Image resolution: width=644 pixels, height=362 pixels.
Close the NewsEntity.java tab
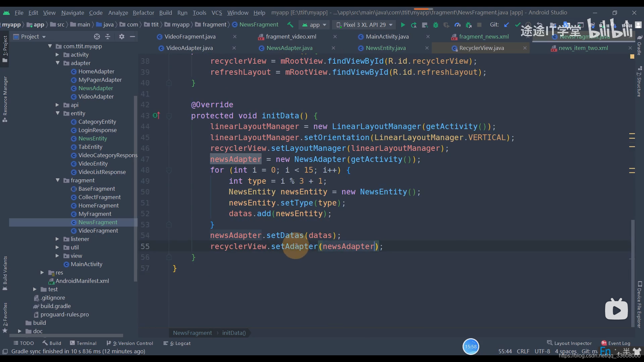pyautogui.click(x=427, y=48)
